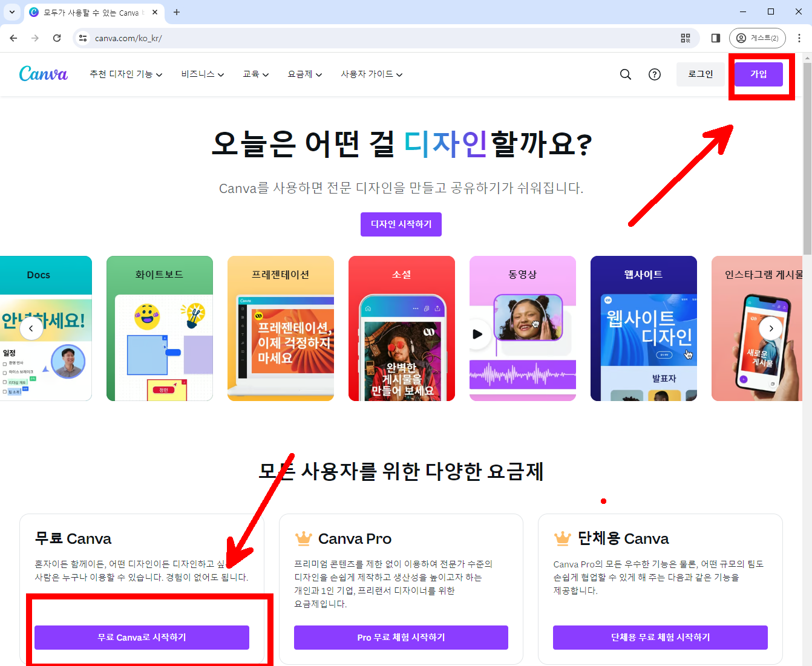The height and width of the screenshot is (666, 812).
Task: Go back with the browser back arrow
Action: [x=13, y=38]
